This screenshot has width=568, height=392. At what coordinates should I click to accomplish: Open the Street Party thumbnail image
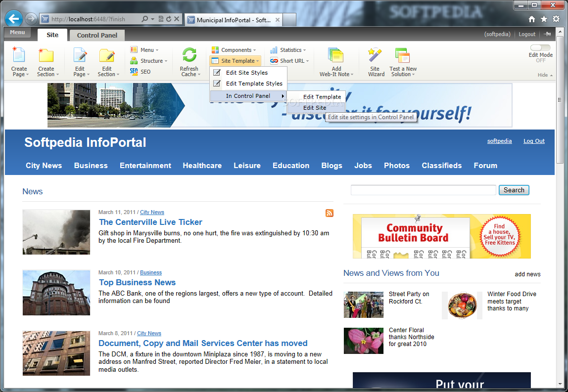(x=363, y=305)
